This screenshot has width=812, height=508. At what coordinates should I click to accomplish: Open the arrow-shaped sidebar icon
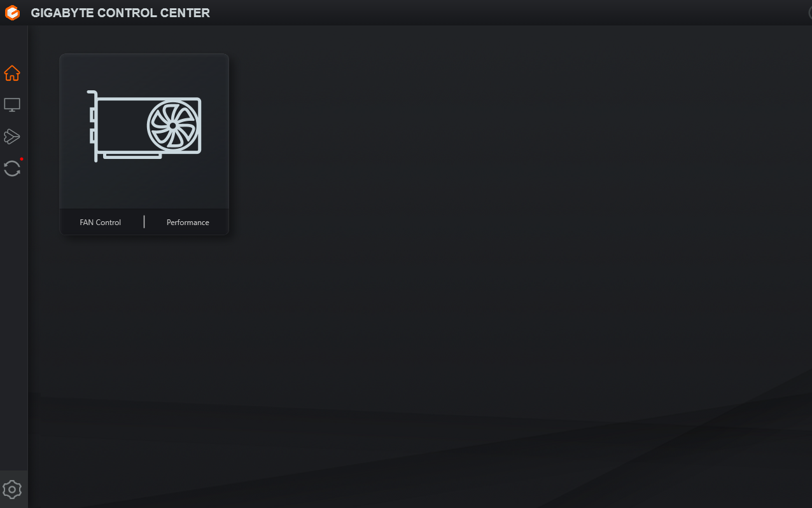12,136
